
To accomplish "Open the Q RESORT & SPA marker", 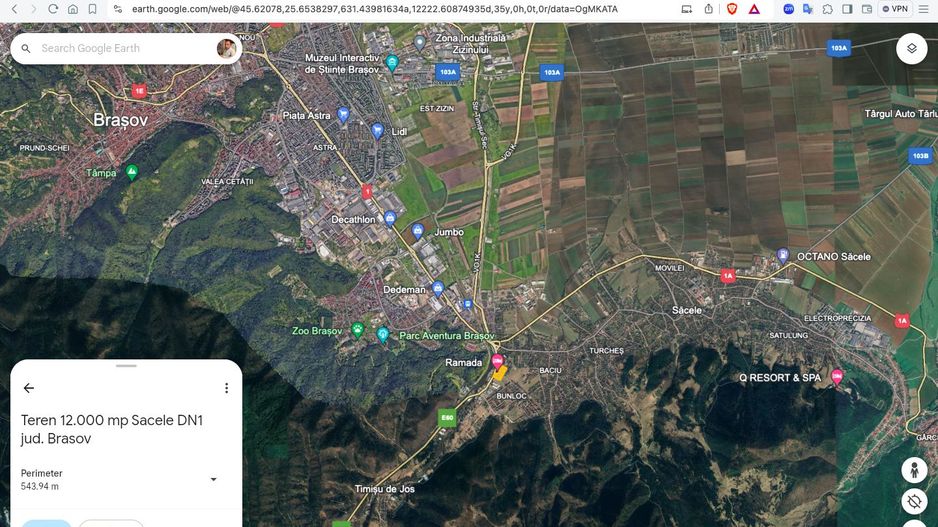I will pyautogui.click(x=836, y=377).
